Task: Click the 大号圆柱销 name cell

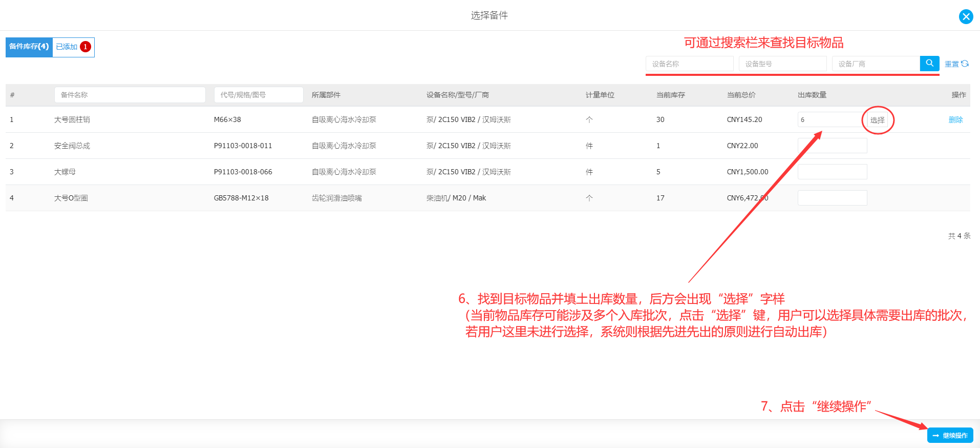Action: [x=72, y=119]
